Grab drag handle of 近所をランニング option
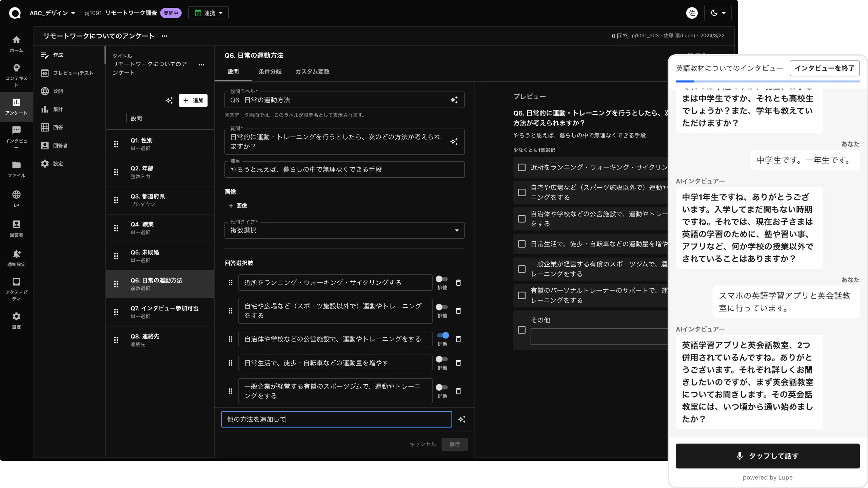 coord(231,283)
